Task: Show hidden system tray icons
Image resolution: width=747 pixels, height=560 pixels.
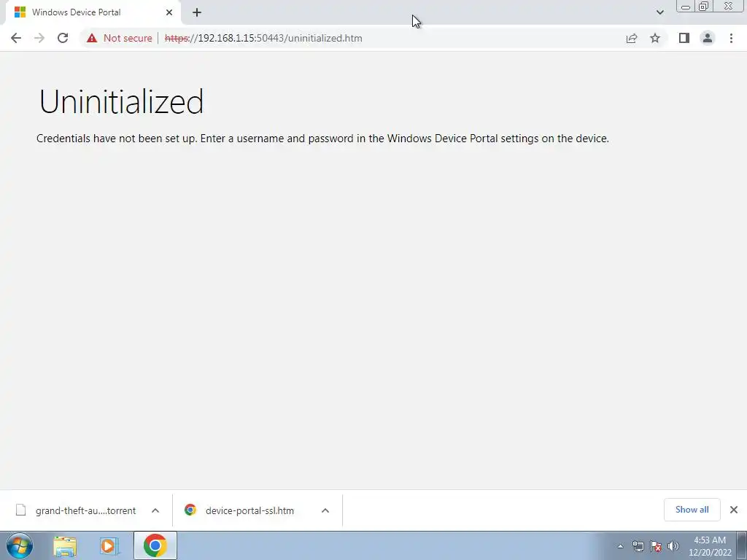Action: (620, 547)
